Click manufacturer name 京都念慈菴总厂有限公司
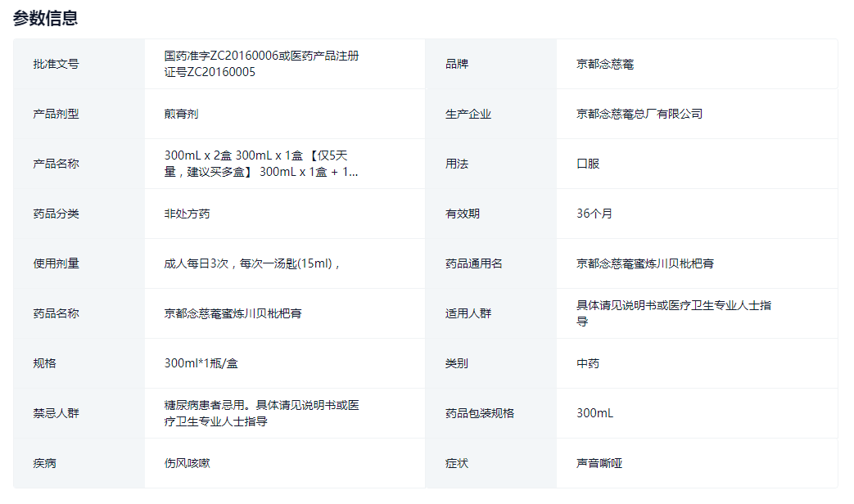This screenshot has height=504, width=854. pos(639,114)
